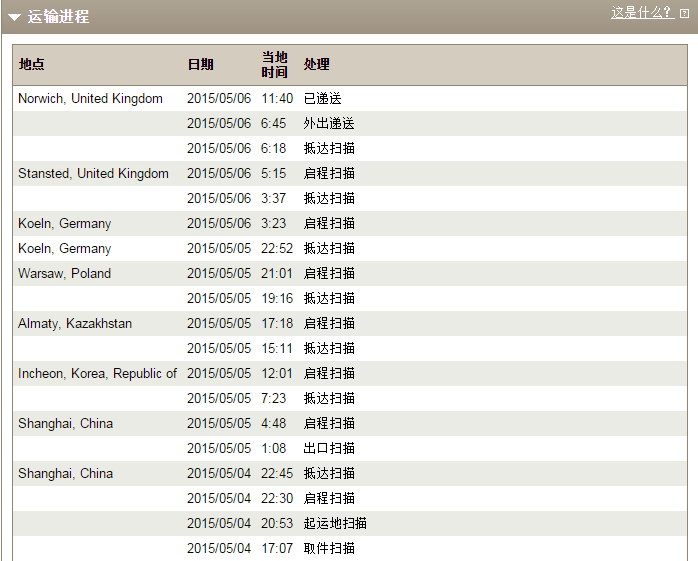Click the 已递送 status entry
The image size is (698, 561).
[x=322, y=99]
